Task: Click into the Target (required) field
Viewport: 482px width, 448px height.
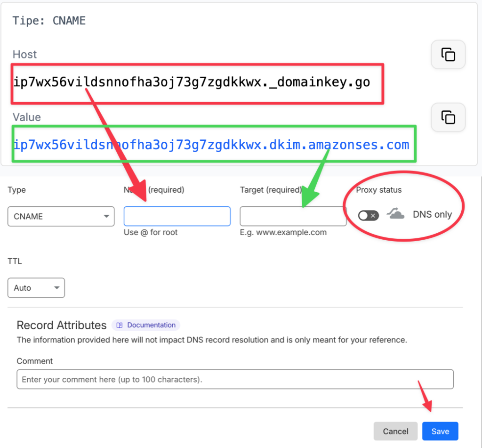Action: 293,216
